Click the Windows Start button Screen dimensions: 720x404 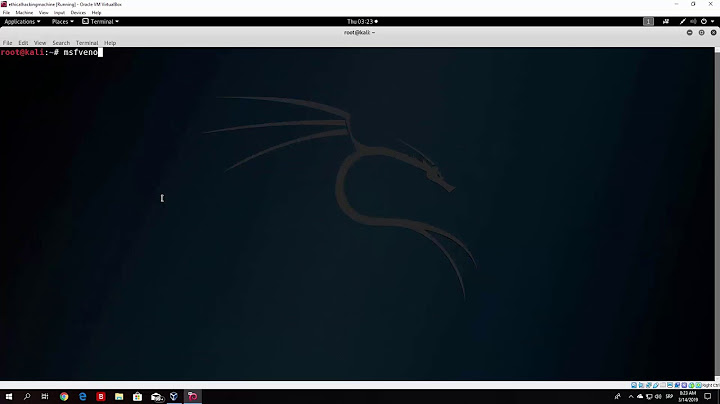[x=9, y=396]
